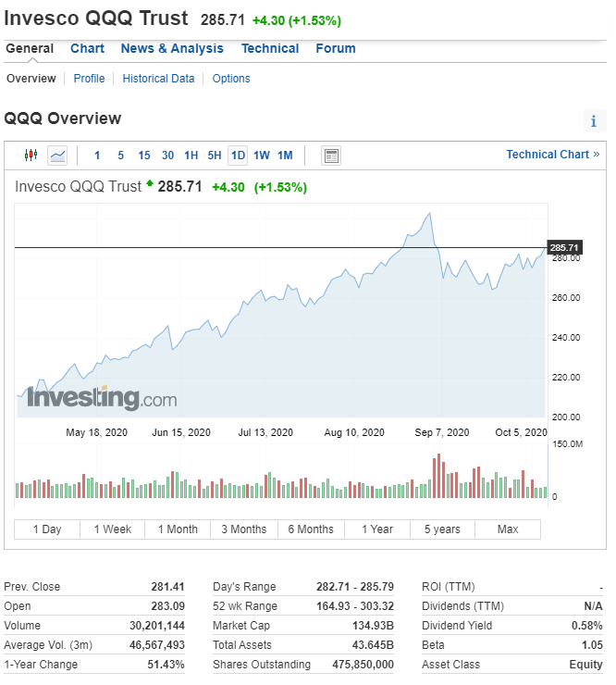Set chart interval to 1 minute
The image size is (616, 685).
97,156
